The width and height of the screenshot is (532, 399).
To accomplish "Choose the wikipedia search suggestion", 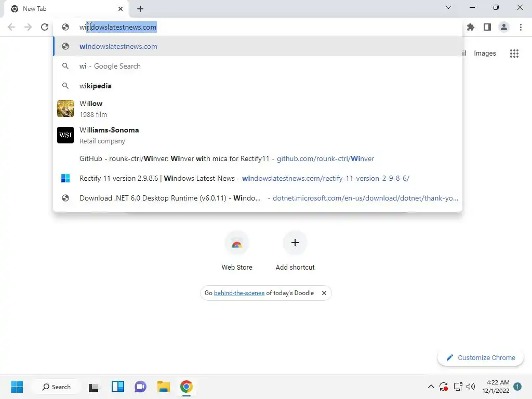I will [x=258, y=86].
